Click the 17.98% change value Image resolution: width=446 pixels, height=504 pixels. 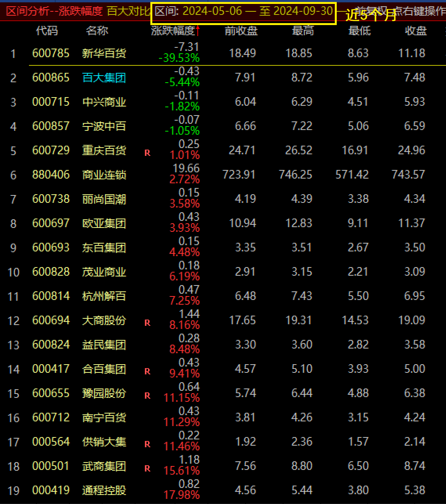coord(182,495)
